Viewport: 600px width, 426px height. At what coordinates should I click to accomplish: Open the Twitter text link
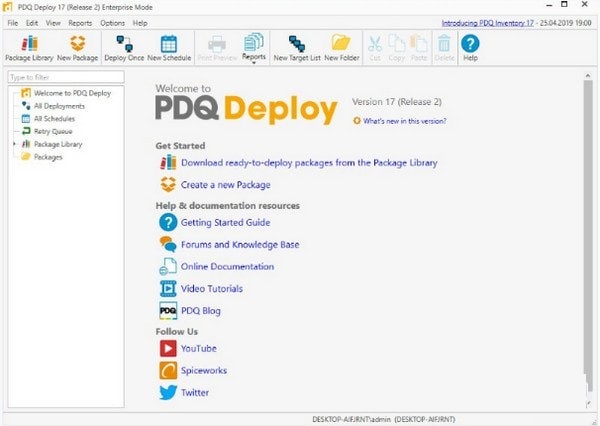[x=195, y=392]
